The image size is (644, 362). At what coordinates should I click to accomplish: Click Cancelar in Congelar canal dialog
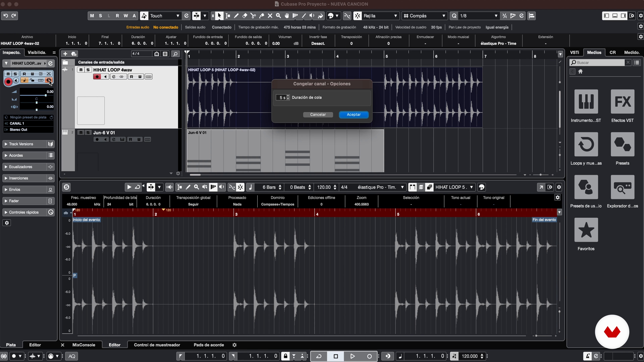click(318, 115)
